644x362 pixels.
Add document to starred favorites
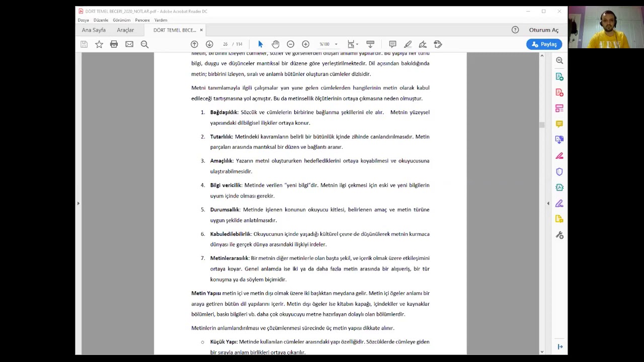(99, 44)
